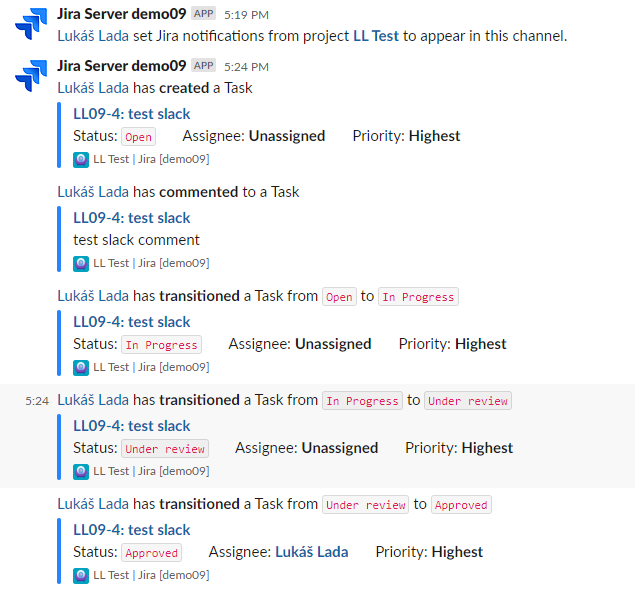Click the project icon under the test slack comment

coord(81,264)
